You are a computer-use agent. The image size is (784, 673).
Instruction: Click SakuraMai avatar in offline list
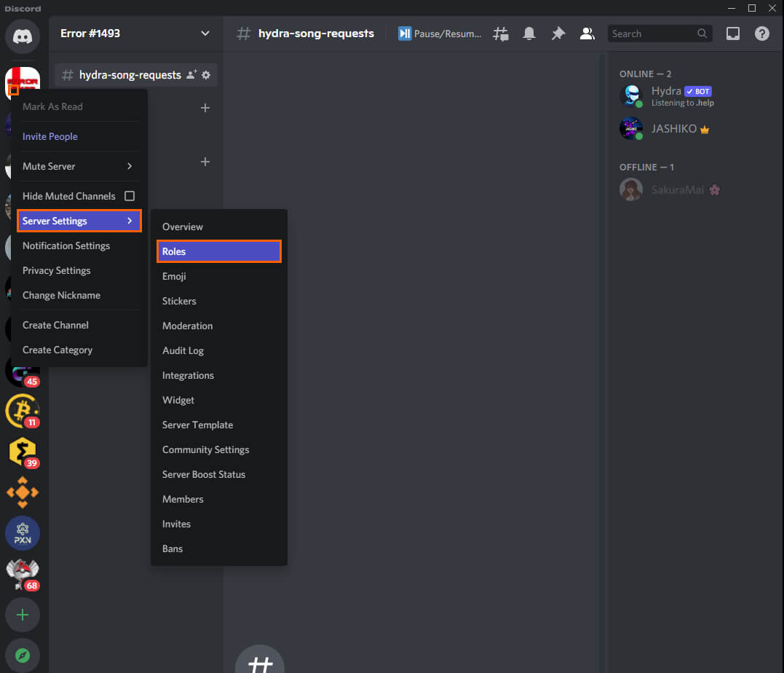pyautogui.click(x=631, y=189)
